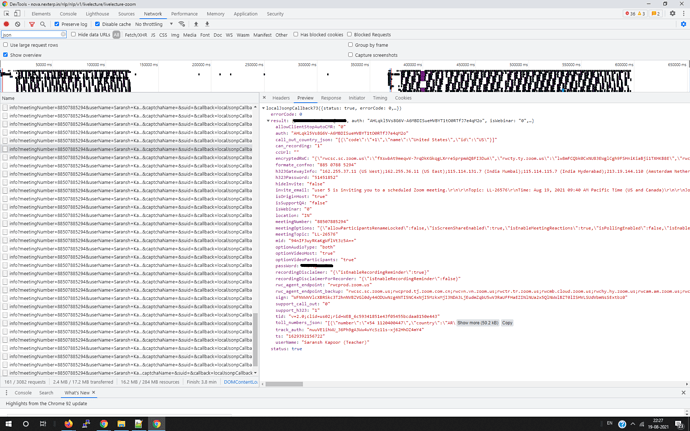690x431 pixels.
Task: Enable Hide data URLs checkbox
Action: pos(73,34)
